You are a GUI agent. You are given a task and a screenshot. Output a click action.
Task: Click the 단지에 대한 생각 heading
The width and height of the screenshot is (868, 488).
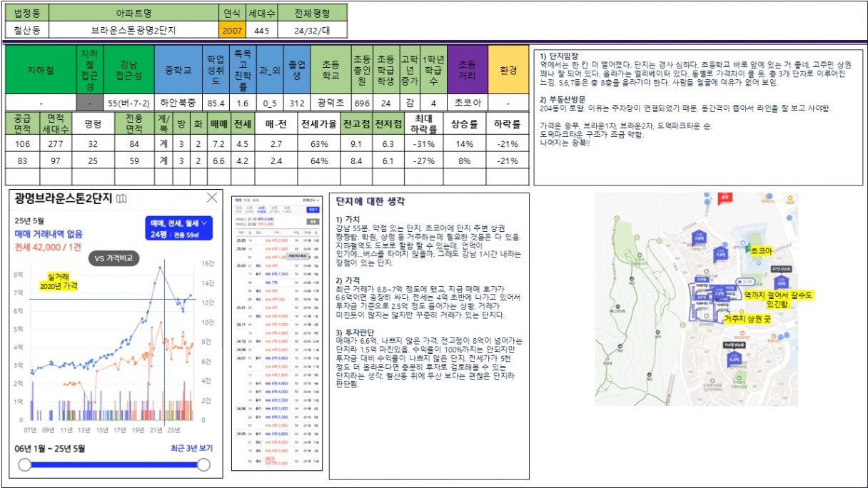[369, 202]
